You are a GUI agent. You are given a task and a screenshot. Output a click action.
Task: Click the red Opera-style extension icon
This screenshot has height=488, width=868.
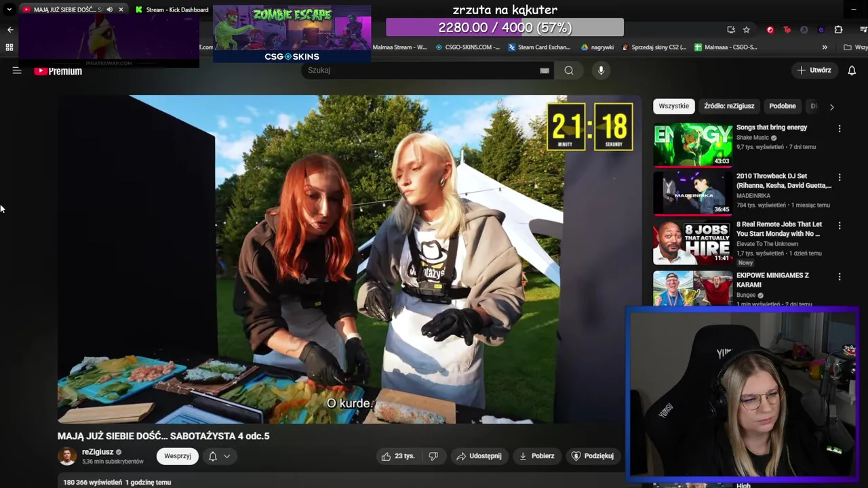click(770, 30)
